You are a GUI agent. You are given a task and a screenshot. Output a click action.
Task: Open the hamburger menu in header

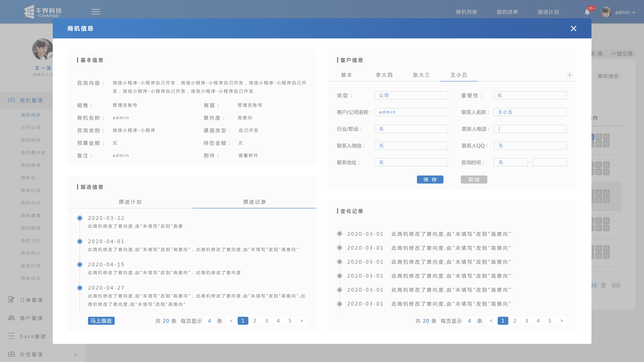(x=96, y=12)
